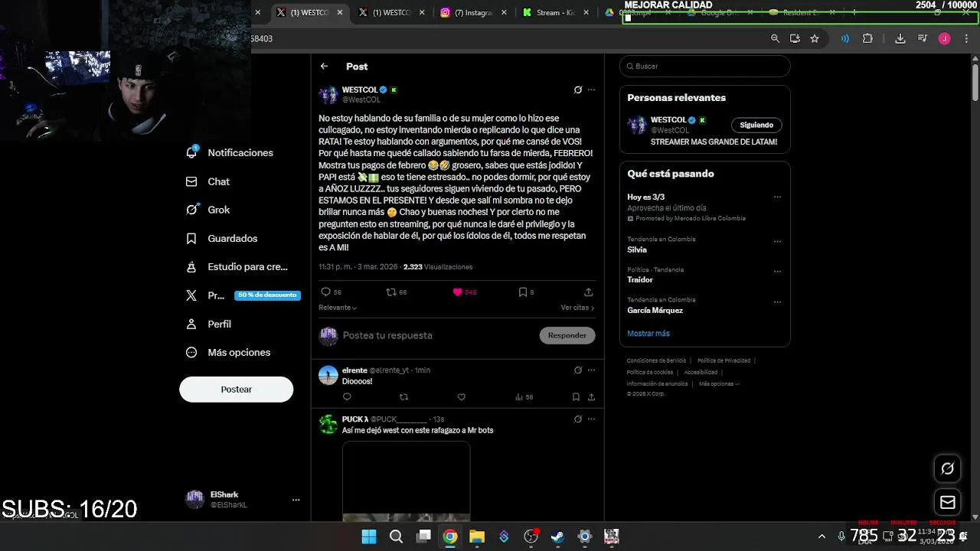980x551 pixels.
Task: Repost the WESTCOL post
Action: coord(390,292)
